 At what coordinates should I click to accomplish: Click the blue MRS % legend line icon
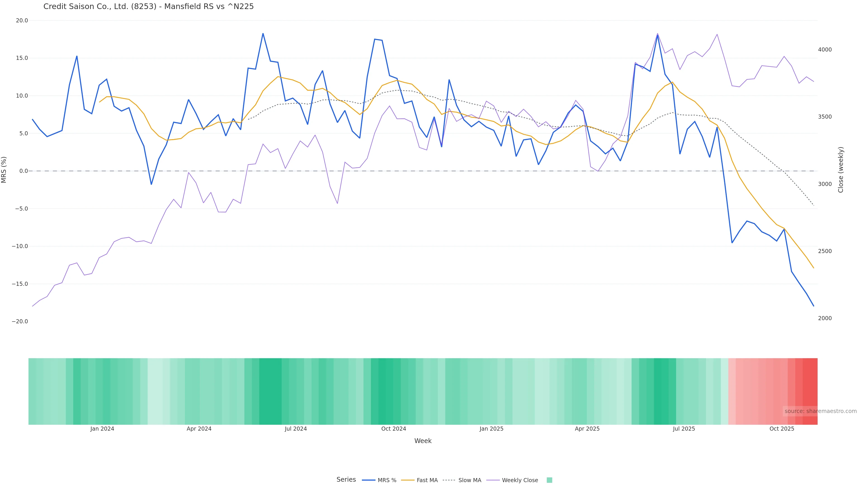point(369,480)
